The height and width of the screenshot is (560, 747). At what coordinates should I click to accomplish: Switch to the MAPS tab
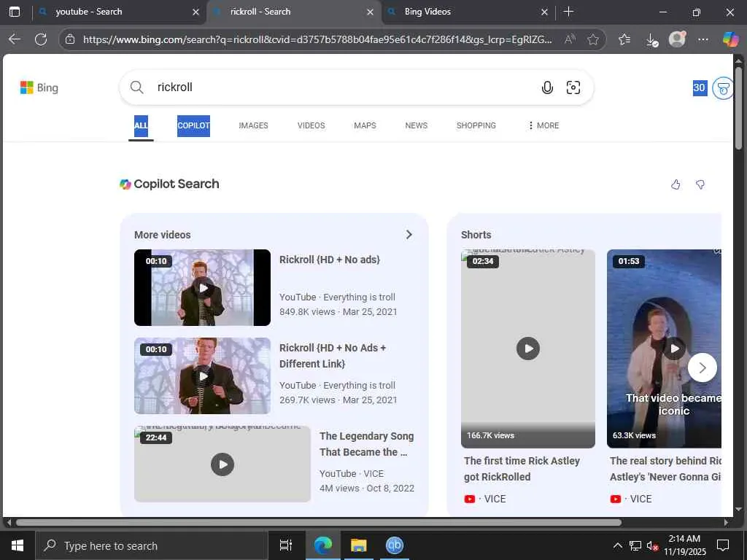[x=365, y=125]
